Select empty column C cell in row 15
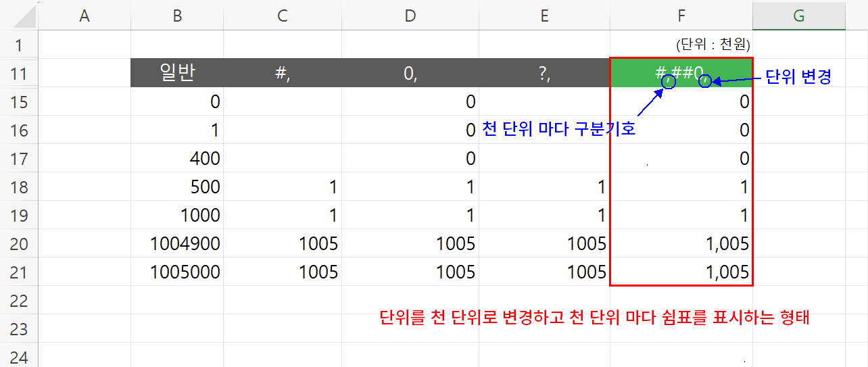Image resolution: width=868 pixels, height=367 pixels. click(x=283, y=101)
